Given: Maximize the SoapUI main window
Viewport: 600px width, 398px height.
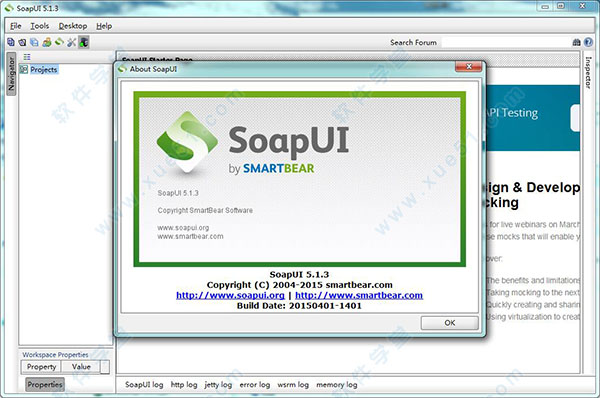Looking at the screenshot, I should point(561,6).
